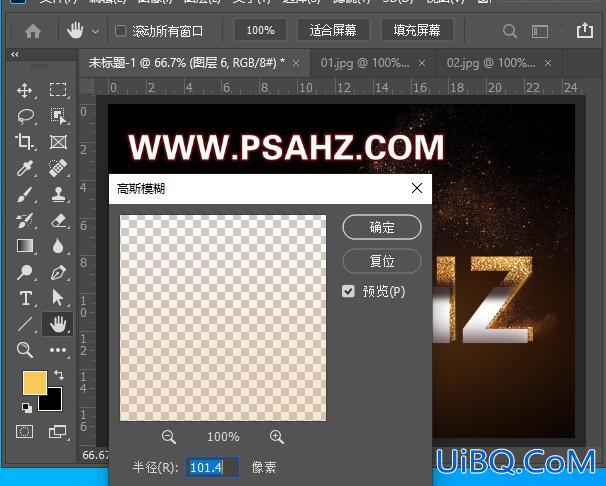Collapse the toolbox with double arrows
The height and width of the screenshot is (486, 606).
(15, 54)
